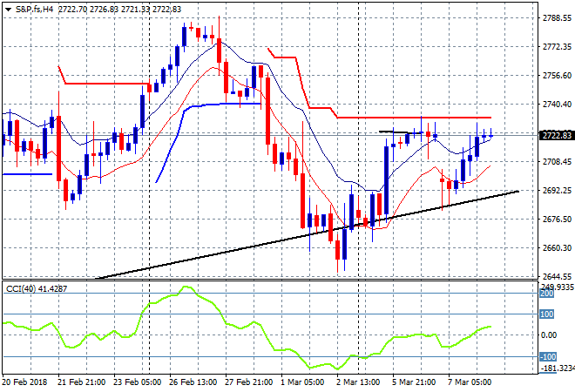Select the 2772.35 price axis label
Viewport: 575px width, 392px height.
coord(557,46)
